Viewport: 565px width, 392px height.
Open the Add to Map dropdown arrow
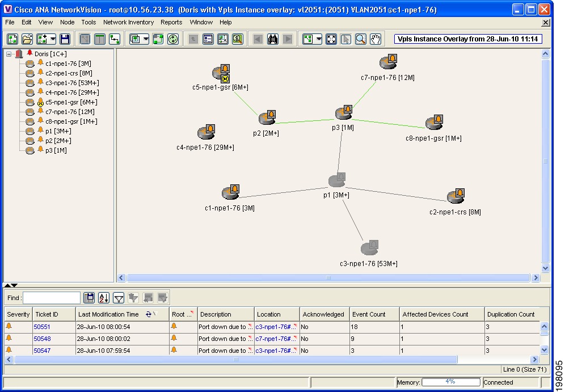(53, 39)
